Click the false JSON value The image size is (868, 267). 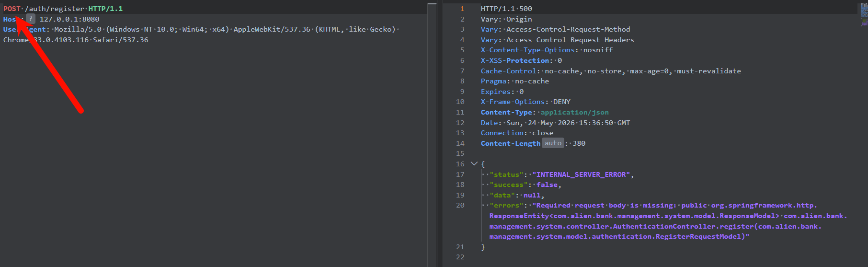click(x=547, y=185)
